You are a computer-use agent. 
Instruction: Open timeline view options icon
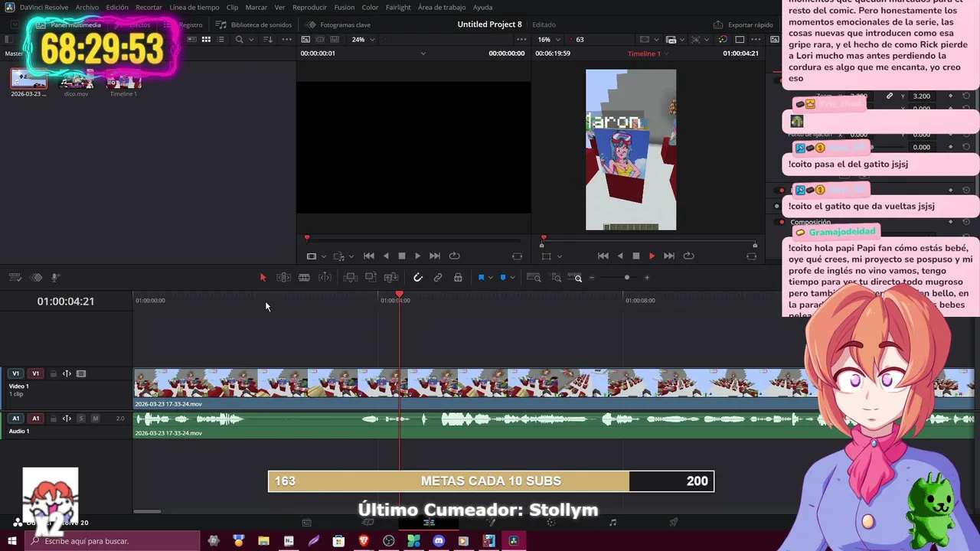click(15, 278)
